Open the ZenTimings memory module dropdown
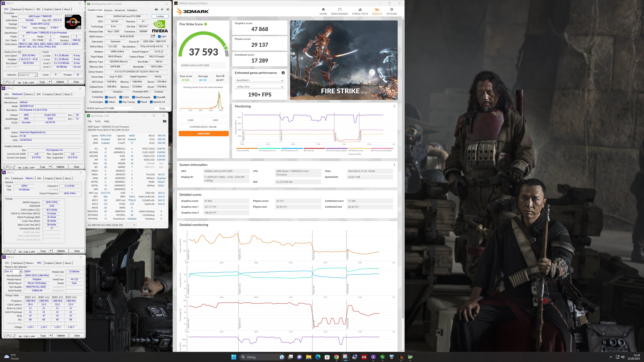The height and width of the screenshot is (362, 644). coord(112,225)
